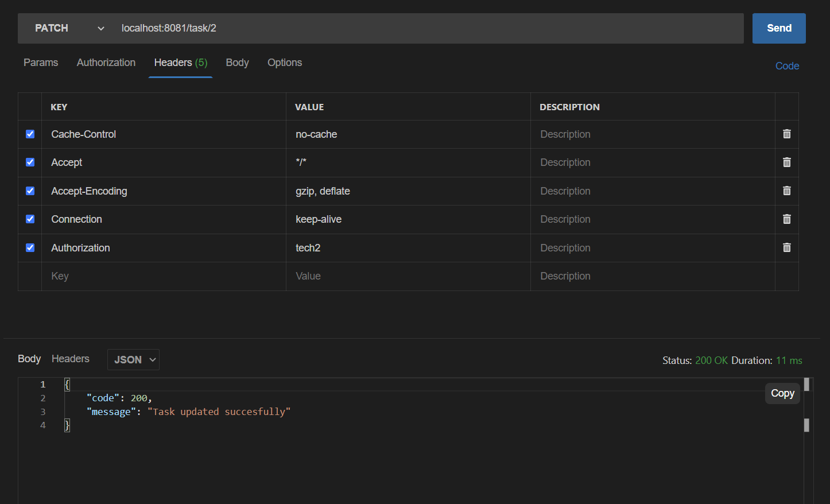Open the Options tab
Image resolution: width=830 pixels, height=504 pixels.
pos(285,63)
